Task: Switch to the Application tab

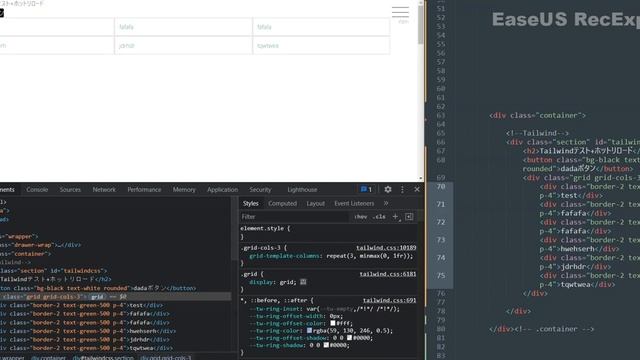Action: pyautogui.click(x=222, y=189)
